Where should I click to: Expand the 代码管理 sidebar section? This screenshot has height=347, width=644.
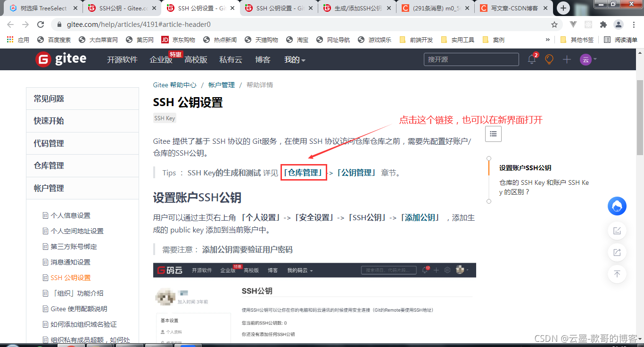[x=83, y=143]
